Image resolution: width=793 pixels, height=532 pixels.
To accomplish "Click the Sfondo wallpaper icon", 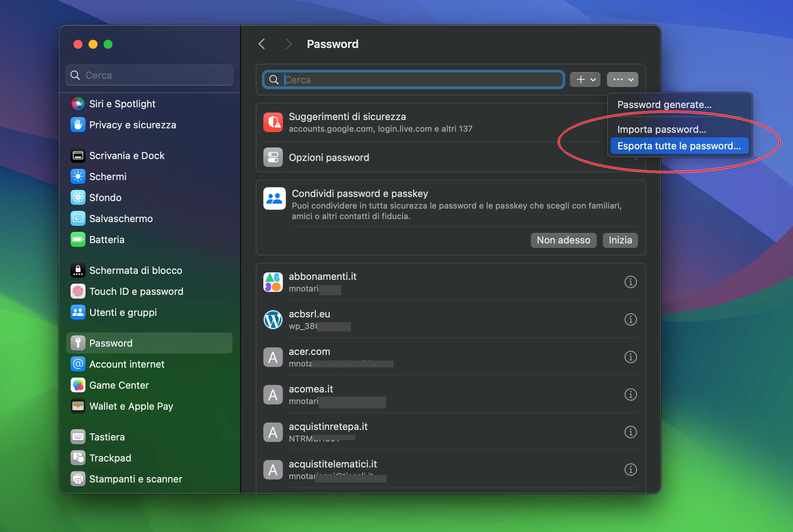I will pos(78,198).
